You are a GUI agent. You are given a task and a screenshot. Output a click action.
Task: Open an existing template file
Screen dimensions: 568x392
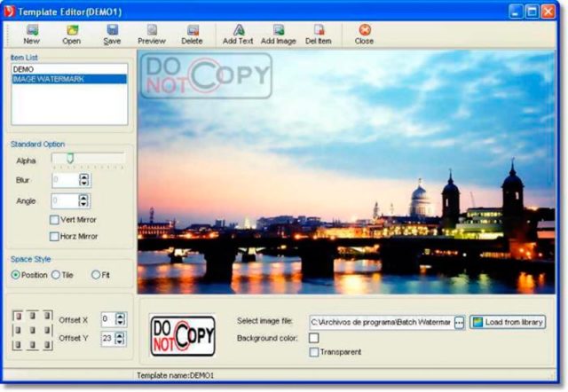(72, 35)
